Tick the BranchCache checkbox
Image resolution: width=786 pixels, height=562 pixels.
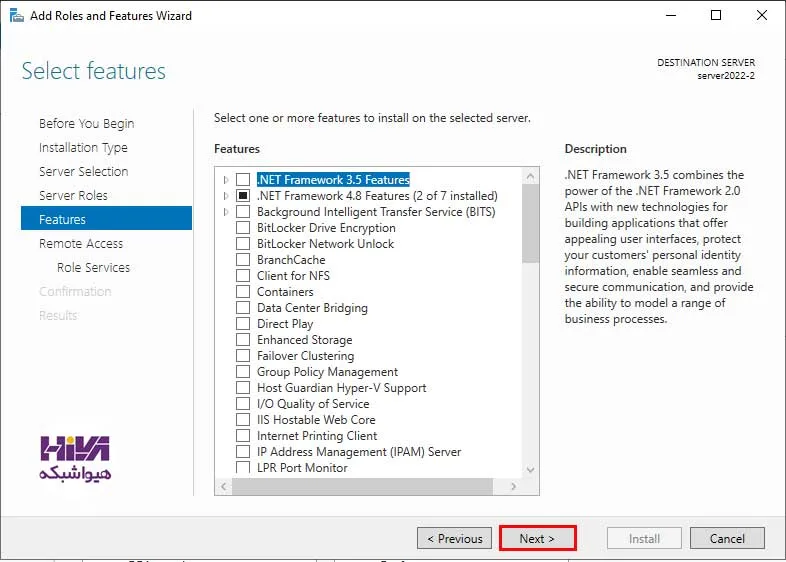(x=243, y=260)
